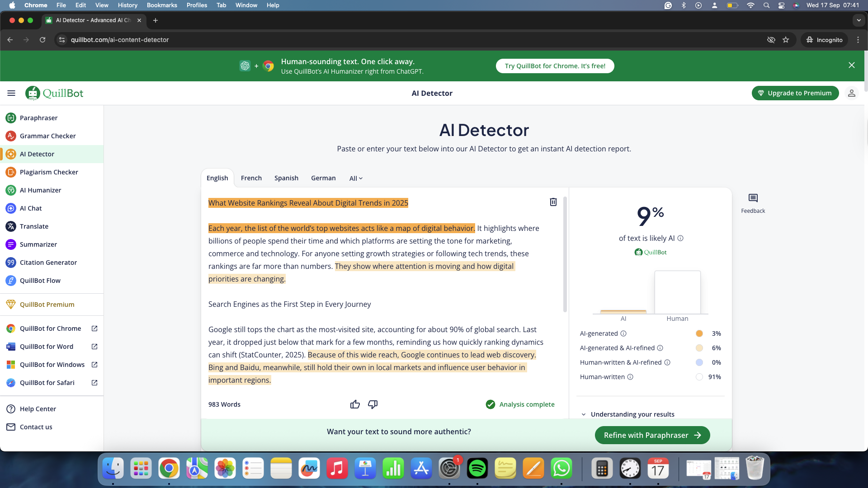Bookmark page with star icon
Viewport: 868px width, 488px height.
tap(786, 40)
